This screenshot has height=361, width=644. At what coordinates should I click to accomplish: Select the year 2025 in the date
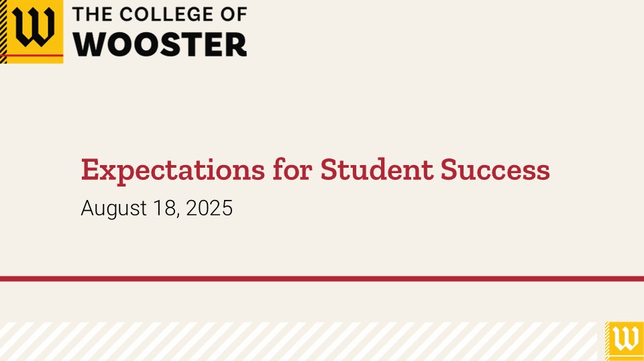[209, 208]
